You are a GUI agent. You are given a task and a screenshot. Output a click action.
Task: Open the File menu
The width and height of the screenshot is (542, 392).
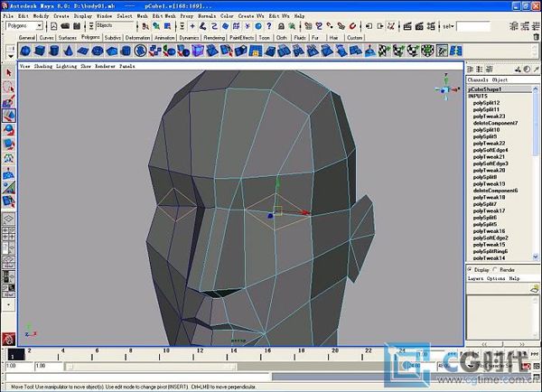coord(8,16)
